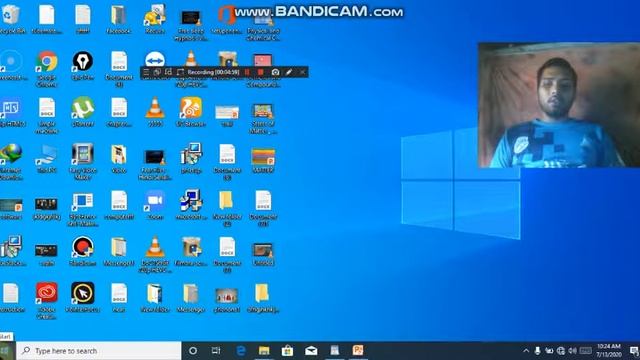The image size is (640, 360).
Task: Open the Bandicam bar hamburger menu
Action: 146,72
